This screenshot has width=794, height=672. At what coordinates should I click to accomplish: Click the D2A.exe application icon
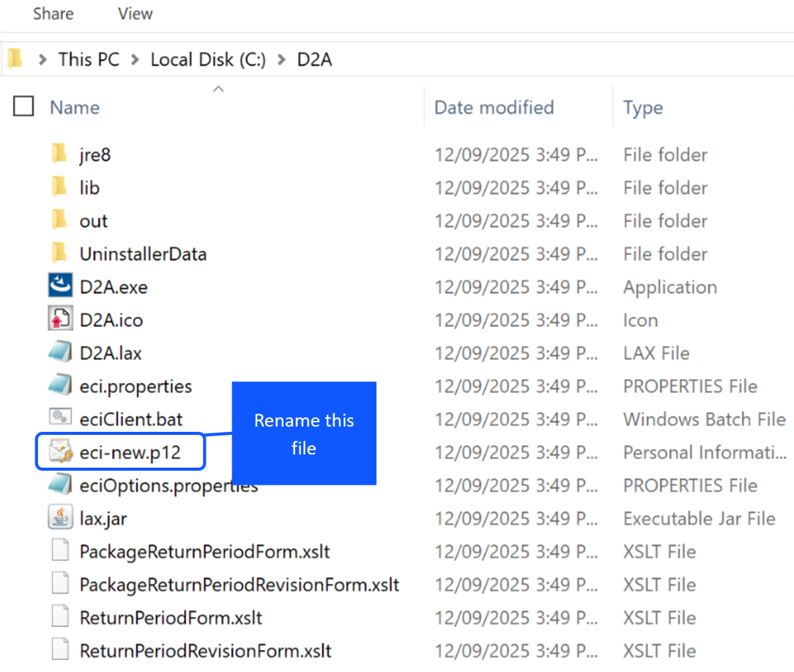pyautogui.click(x=60, y=287)
